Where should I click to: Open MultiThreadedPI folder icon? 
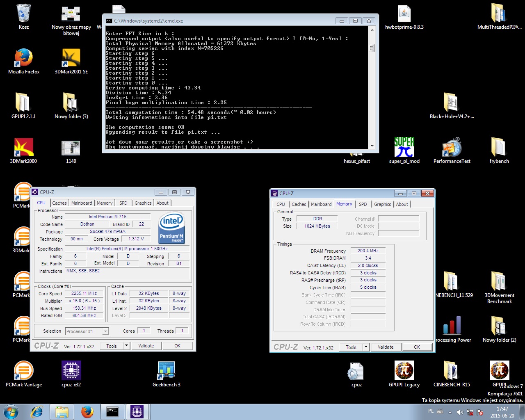point(499,17)
